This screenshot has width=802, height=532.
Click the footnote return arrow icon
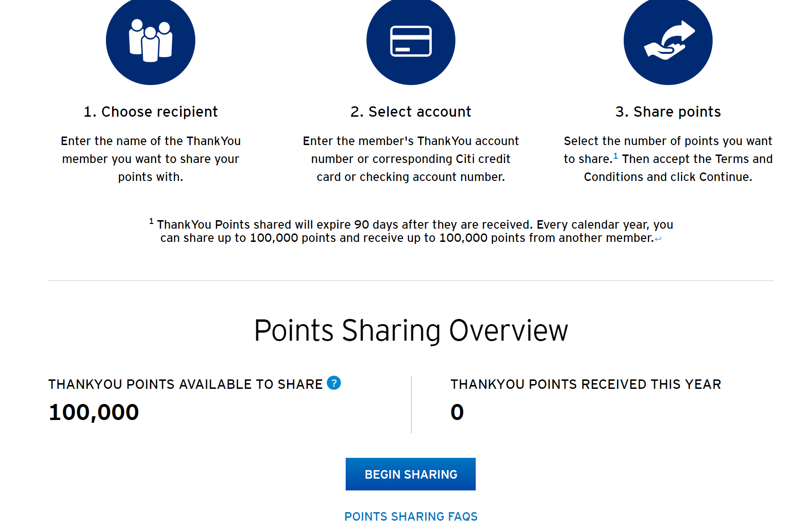(658, 239)
